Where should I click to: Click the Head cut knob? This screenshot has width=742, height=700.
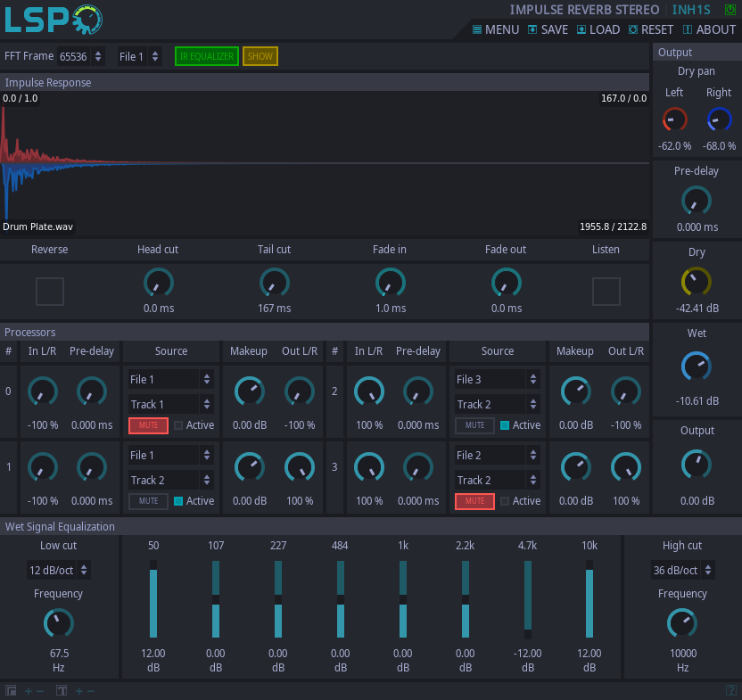(159, 283)
